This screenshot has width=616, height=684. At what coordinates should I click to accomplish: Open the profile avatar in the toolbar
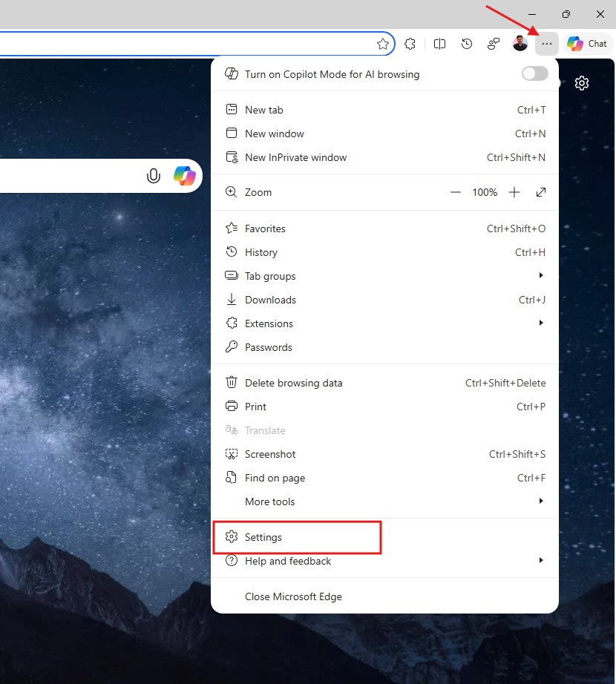pos(520,44)
